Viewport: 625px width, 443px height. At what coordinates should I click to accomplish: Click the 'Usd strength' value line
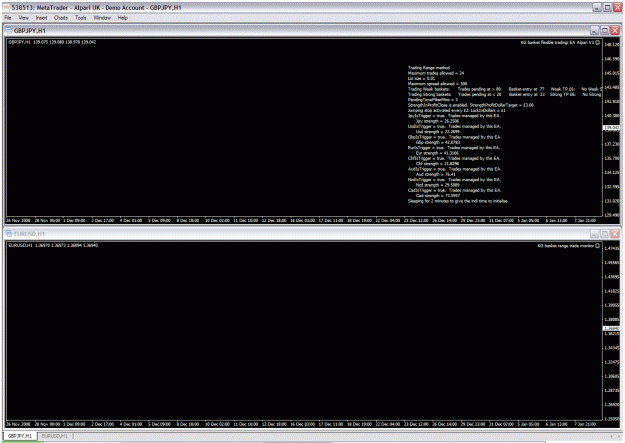click(437, 132)
